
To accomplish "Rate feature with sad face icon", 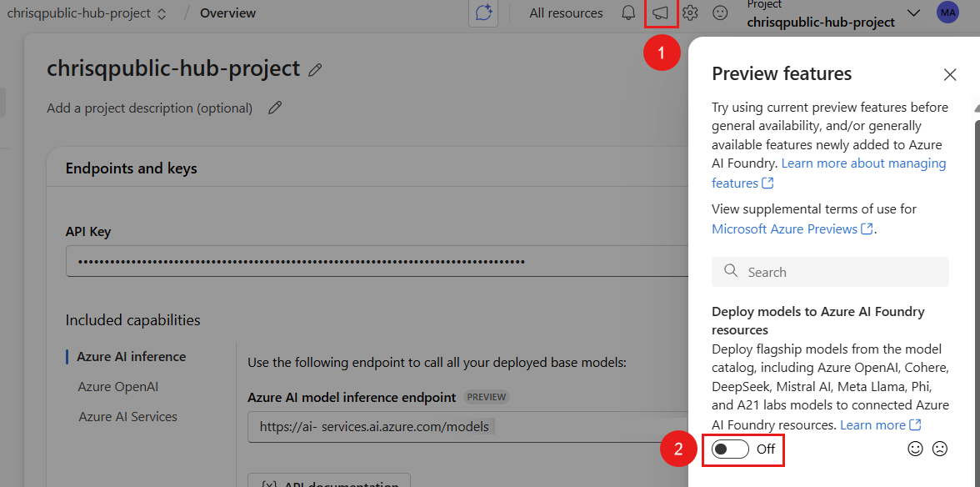I will [x=939, y=449].
